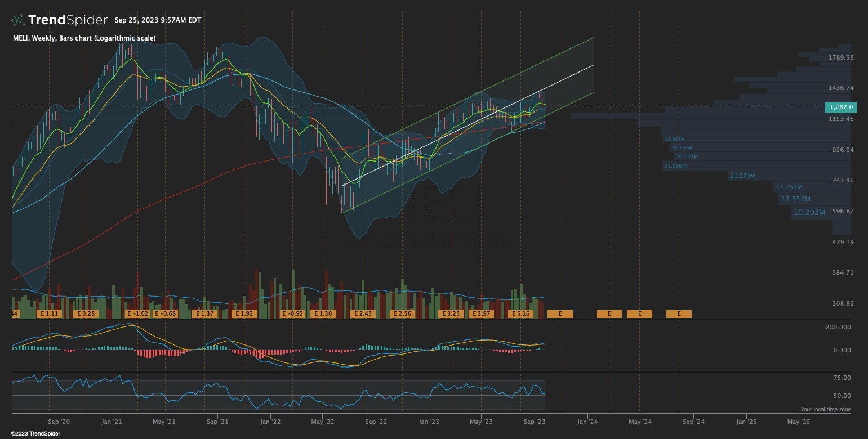This screenshot has height=439, width=868.
Task: Click the 10.202M volume profile bar
Action: (x=810, y=213)
